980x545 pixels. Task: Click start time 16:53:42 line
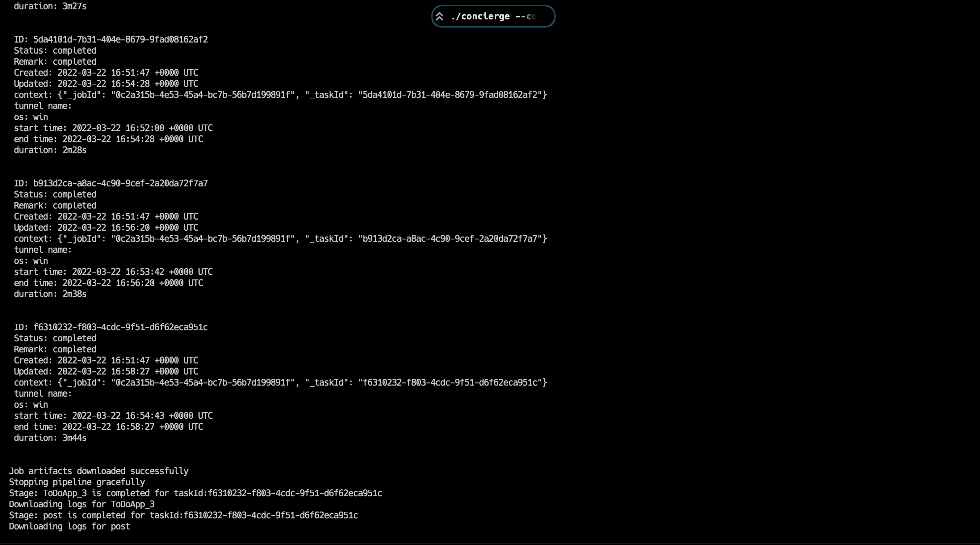[x=114, y=272]
